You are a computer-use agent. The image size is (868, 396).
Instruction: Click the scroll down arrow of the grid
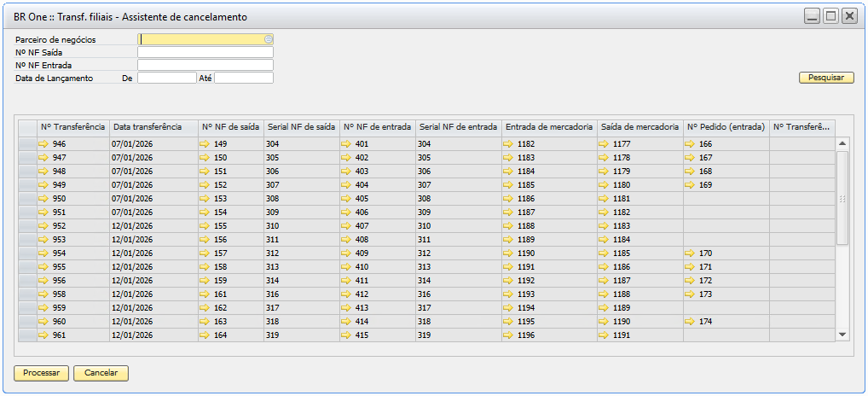click(x=842, y=335)
